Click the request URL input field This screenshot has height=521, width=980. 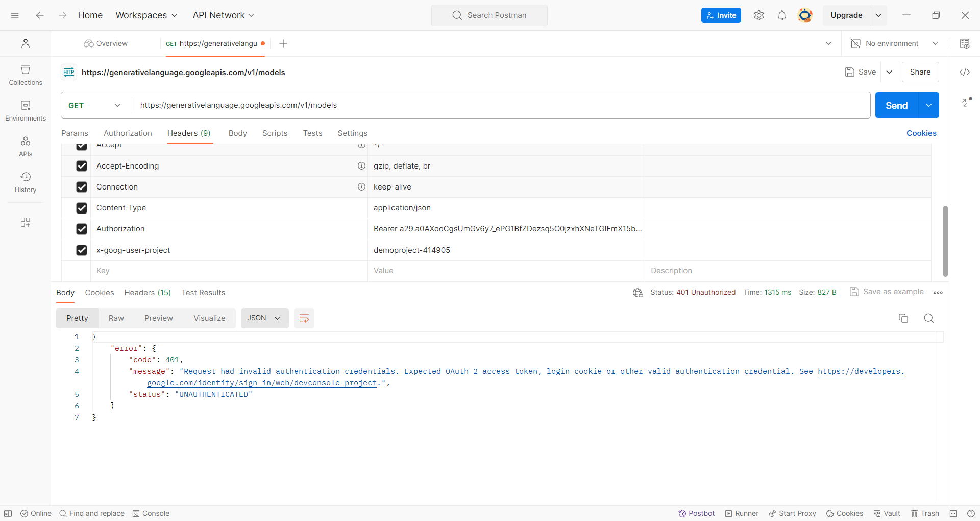point(501,105)
